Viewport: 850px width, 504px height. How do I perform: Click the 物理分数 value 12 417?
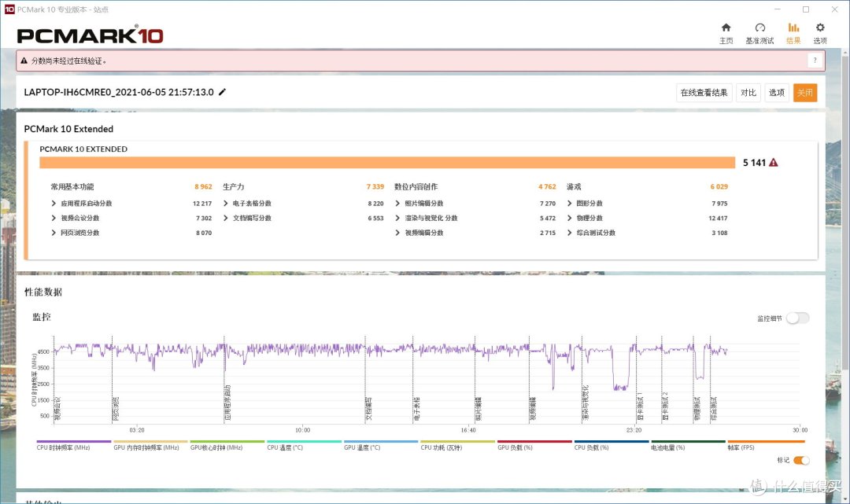point(718,218)
